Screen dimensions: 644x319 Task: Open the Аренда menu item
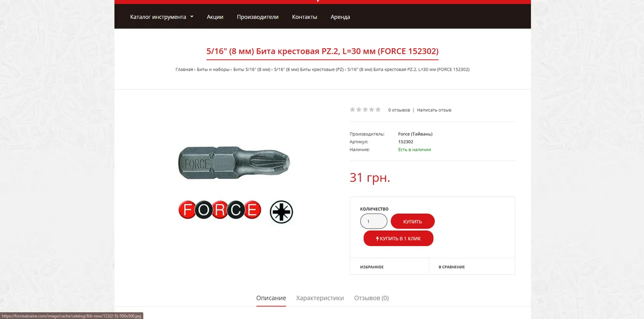click(340, 17)
